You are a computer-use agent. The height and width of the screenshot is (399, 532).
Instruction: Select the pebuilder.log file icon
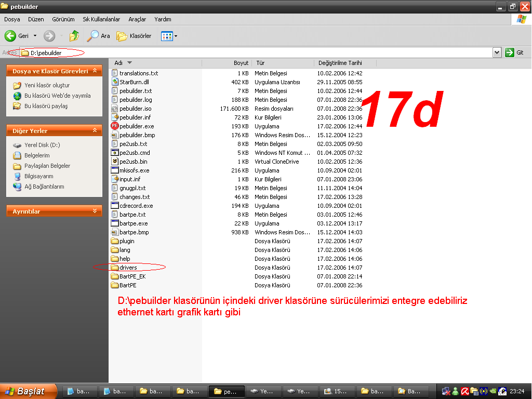point(115,99)
